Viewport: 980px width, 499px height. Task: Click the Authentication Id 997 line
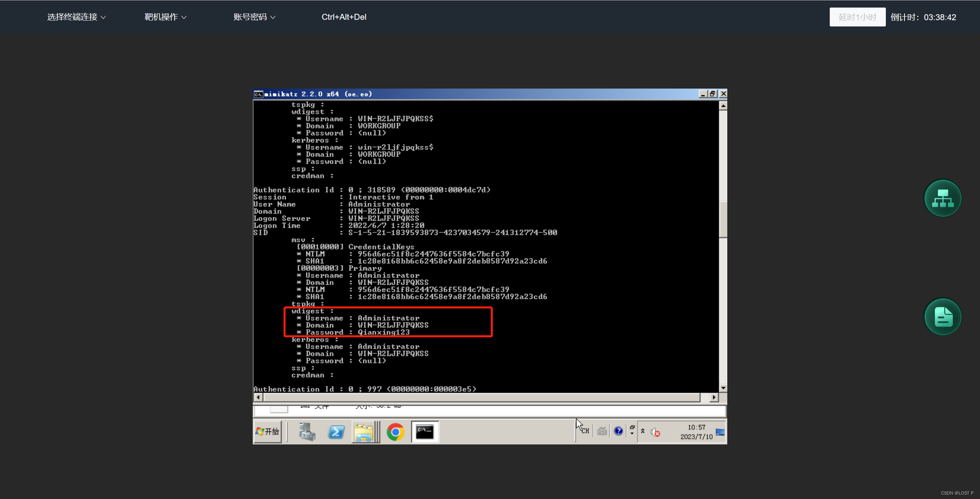pos(365,389)
